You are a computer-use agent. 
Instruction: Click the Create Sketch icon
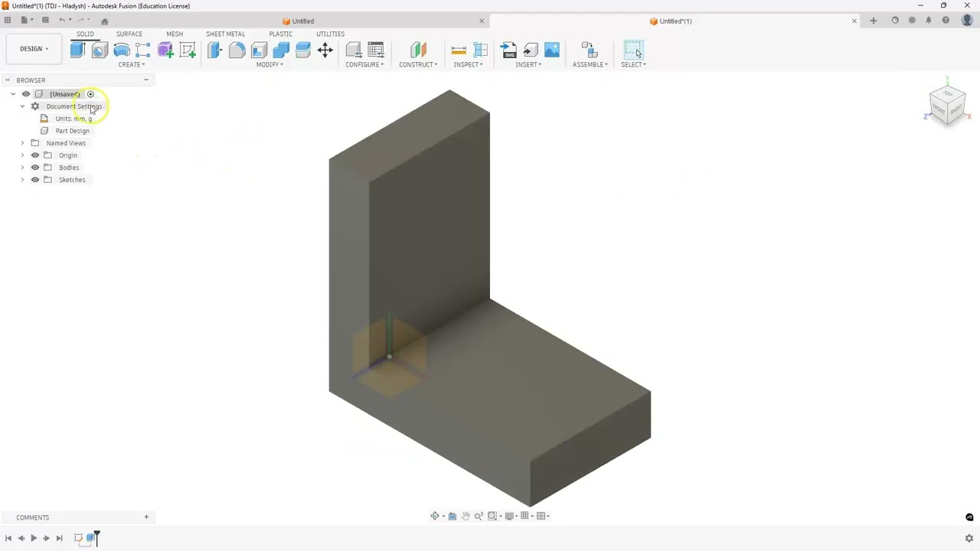(188, 51)
